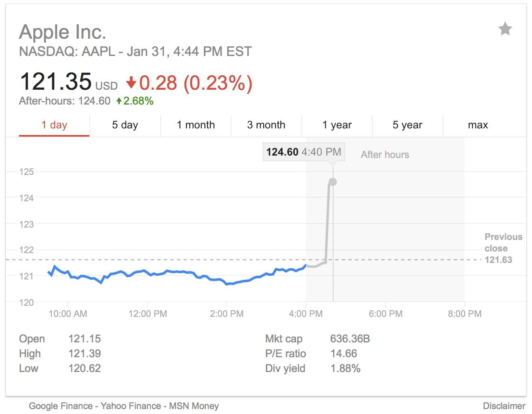Open the Google Finance link
This screenshot has width=532, height=414.
(x=61, y=406)
